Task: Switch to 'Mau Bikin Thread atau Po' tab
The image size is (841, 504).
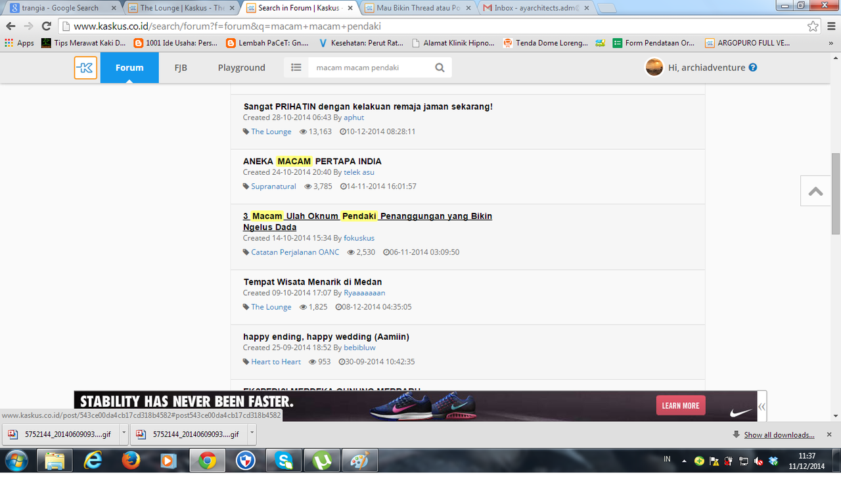Action: point(418,8)
